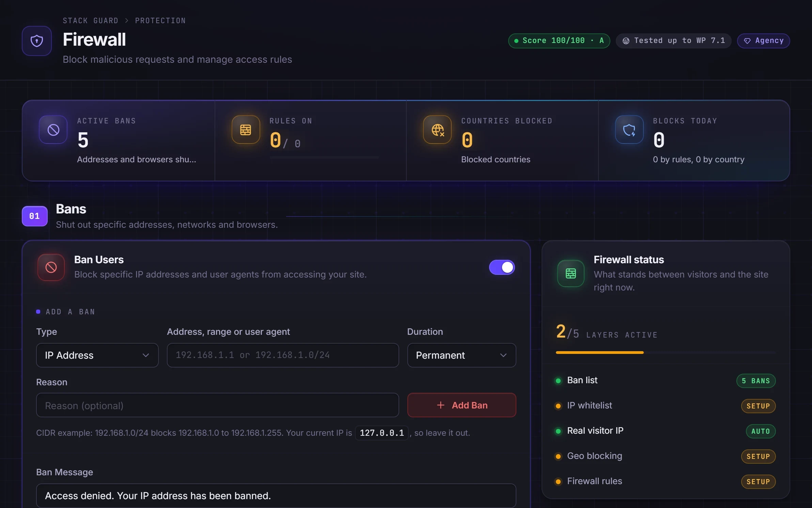Click the Score 100/100 A badge
Image resolution: width=812 pixels, height=508 pixels.
[559, 41]
